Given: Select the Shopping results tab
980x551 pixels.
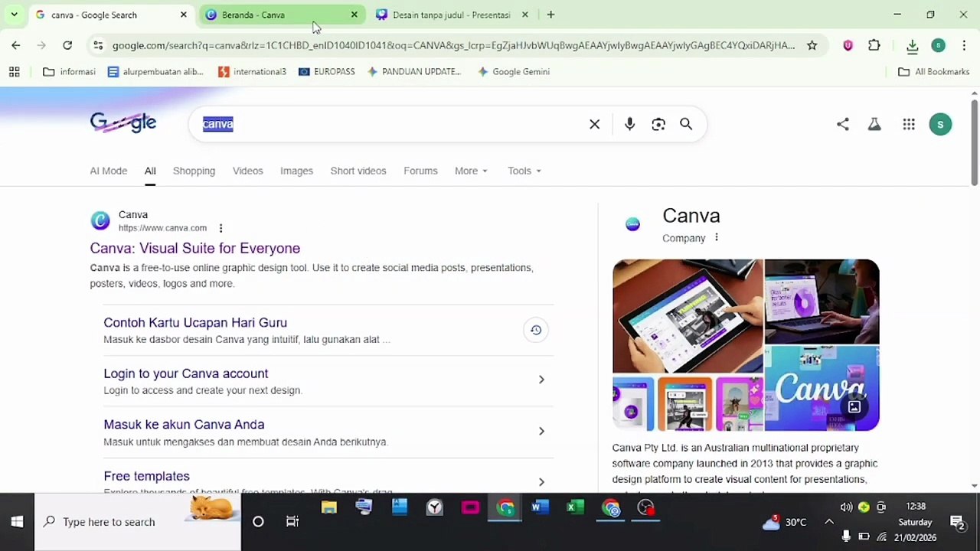Looking at the screenshot, I should click(194, 171).
